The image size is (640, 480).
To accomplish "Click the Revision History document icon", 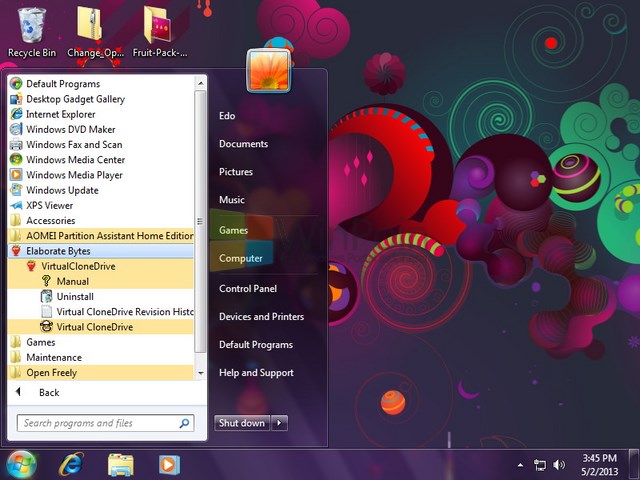I will (46, 312).
